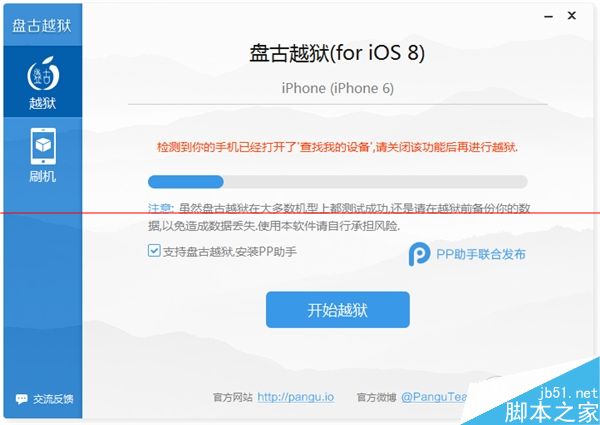The width and height of the screenshot is (600, 425).
Task: Open the http://pangu.io website link
Action: point(296,397)
